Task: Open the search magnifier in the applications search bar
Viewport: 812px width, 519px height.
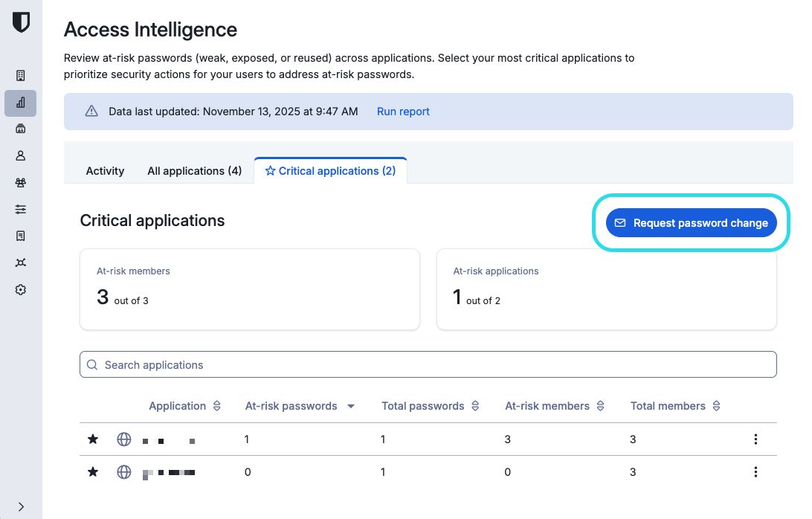Action: [x=92, y=364]
